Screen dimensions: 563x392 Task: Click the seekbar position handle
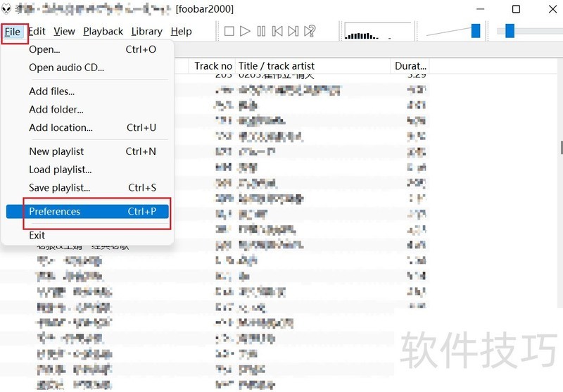tap(510, 31)
